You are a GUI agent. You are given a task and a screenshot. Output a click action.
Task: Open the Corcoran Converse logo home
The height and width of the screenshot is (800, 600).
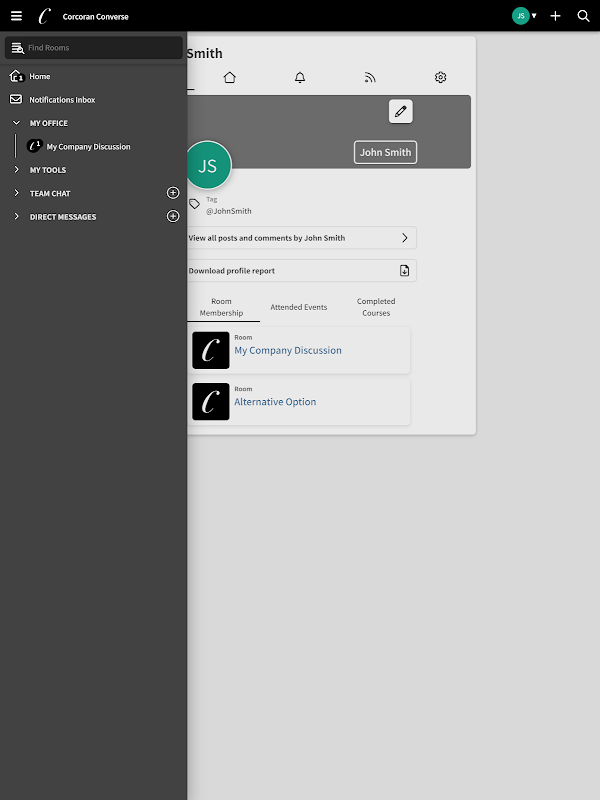[x=45, y=16]
